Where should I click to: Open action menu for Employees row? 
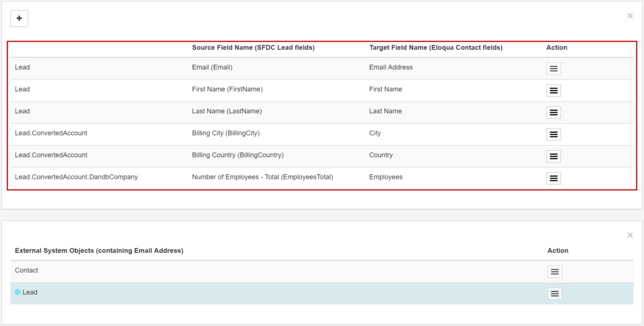pyautogui.click(x=553, y=179)
